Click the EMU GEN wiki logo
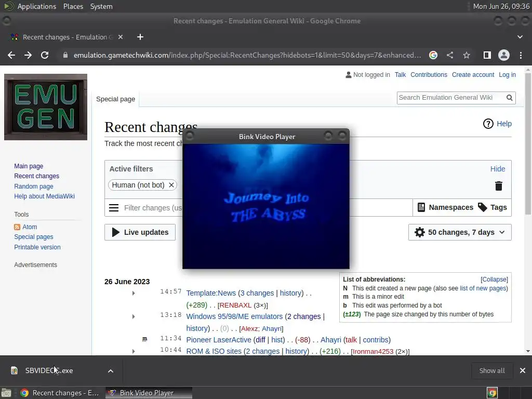Viewport: 532px width, 399px height. 46,107
